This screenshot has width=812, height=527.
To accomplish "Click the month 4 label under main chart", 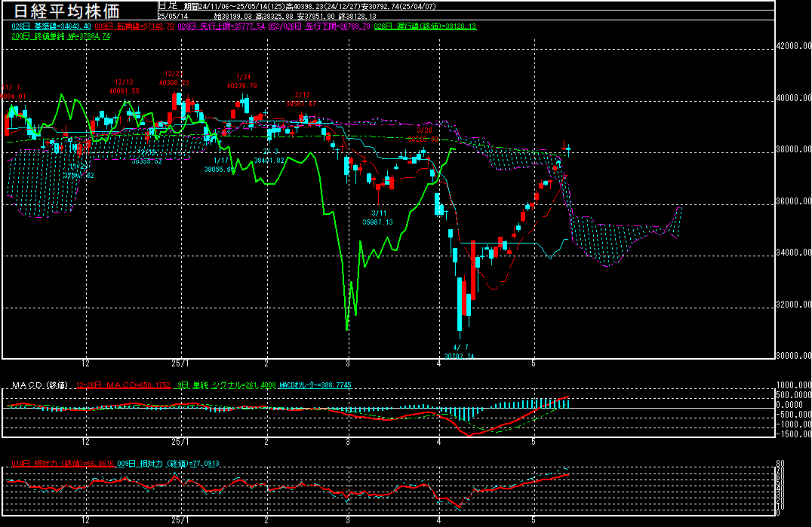I will (439, 363).
